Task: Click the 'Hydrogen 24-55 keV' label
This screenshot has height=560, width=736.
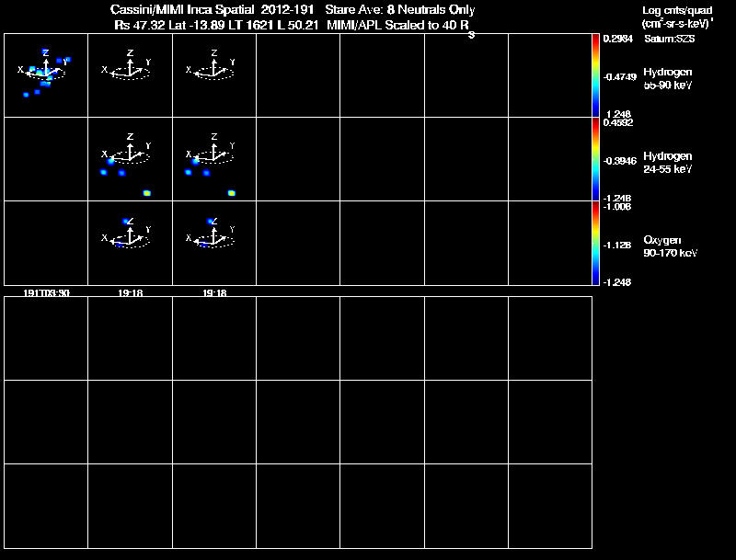Action: 668,162
